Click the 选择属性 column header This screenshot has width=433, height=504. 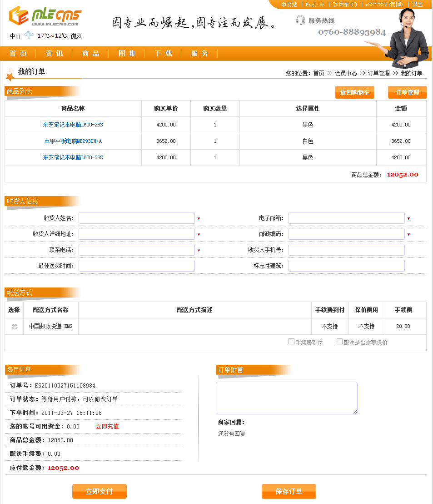pos(308,108)
